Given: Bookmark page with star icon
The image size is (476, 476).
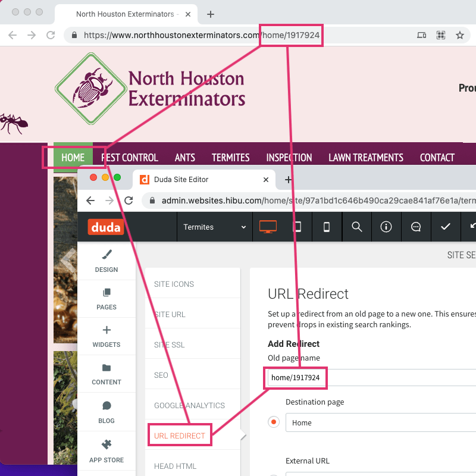Looking at the screenshot, I should tap(459, 35).
